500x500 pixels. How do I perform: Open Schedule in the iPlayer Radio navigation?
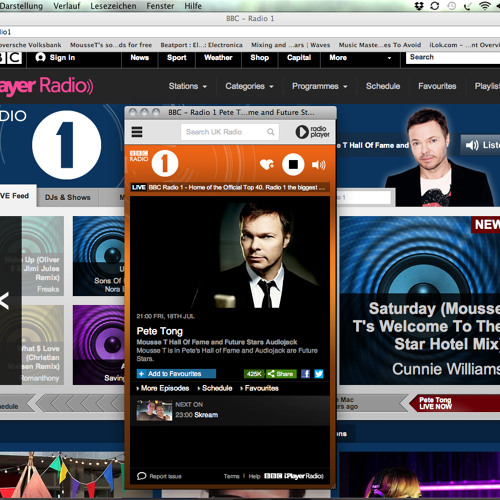pos(383,86)
